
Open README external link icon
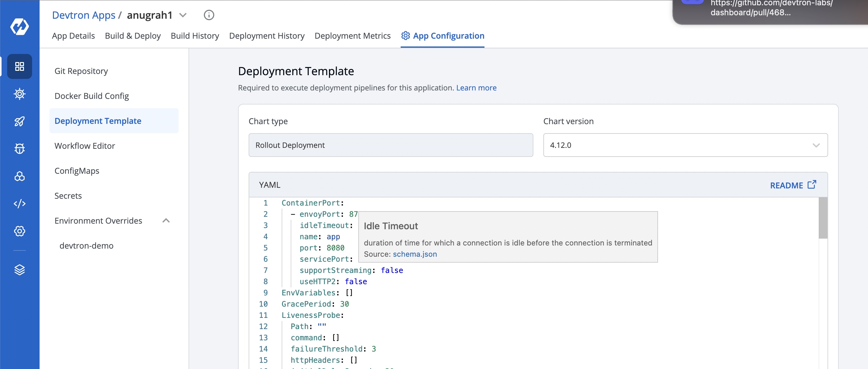coord(812,185)
